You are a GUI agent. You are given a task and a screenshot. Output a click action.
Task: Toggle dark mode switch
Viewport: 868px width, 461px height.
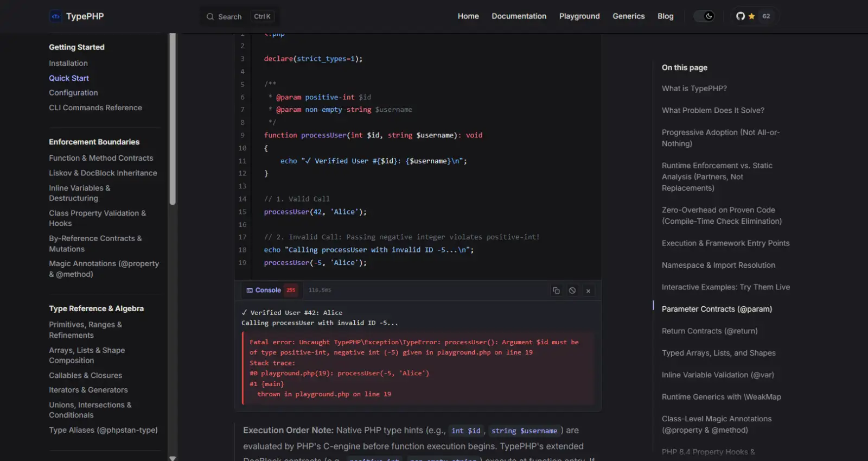(704, 16)
